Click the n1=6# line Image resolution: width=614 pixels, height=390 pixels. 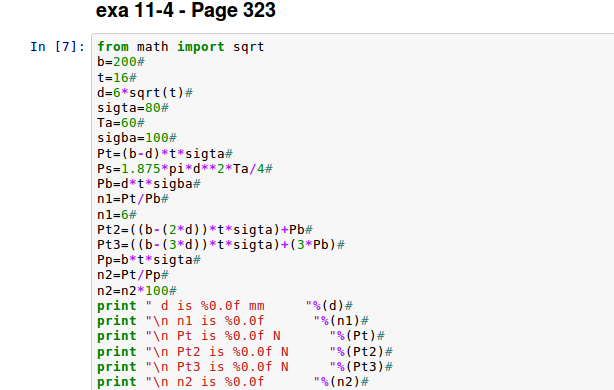tap(117, 215)
